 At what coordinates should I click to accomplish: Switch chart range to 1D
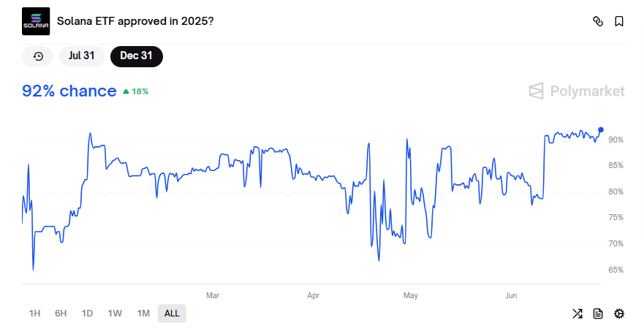87,314
